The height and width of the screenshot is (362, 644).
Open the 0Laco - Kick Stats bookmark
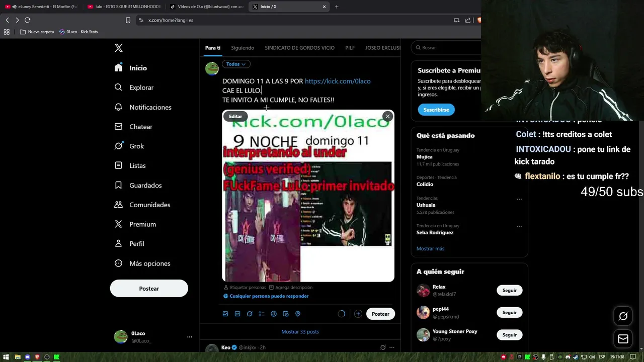(x=78, y=32)
